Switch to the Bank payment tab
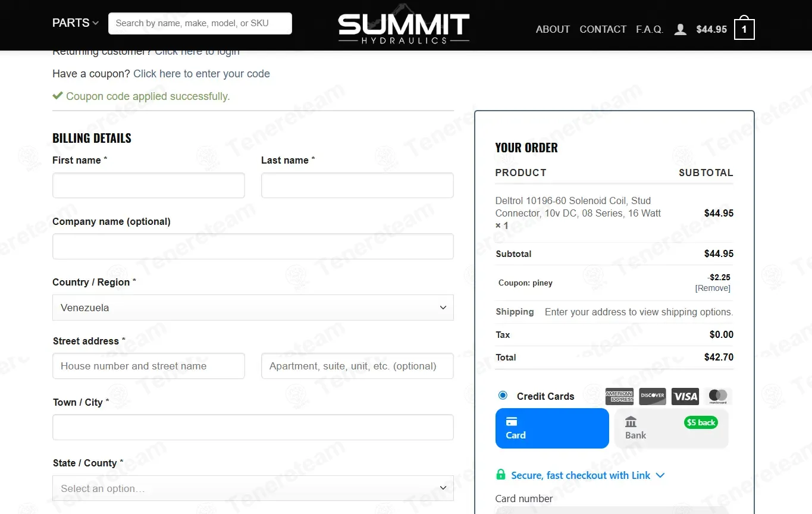The height and width of the screenshot is (514, 812). point(670,428)
